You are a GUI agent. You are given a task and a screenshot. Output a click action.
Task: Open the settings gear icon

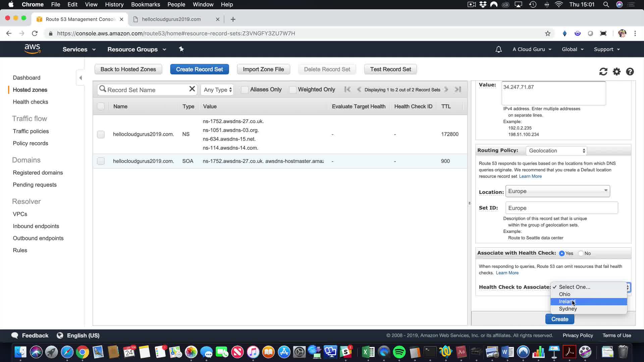(616, 71)
